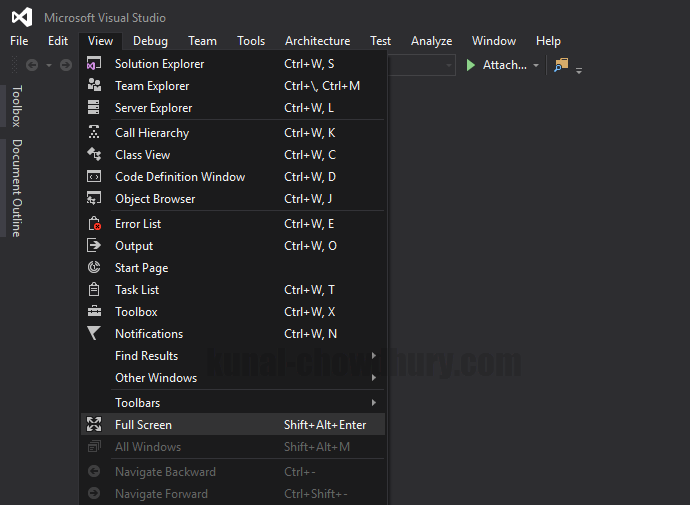Click the Full Screen icon
The image size is (690, 505).
coord(94,424)
